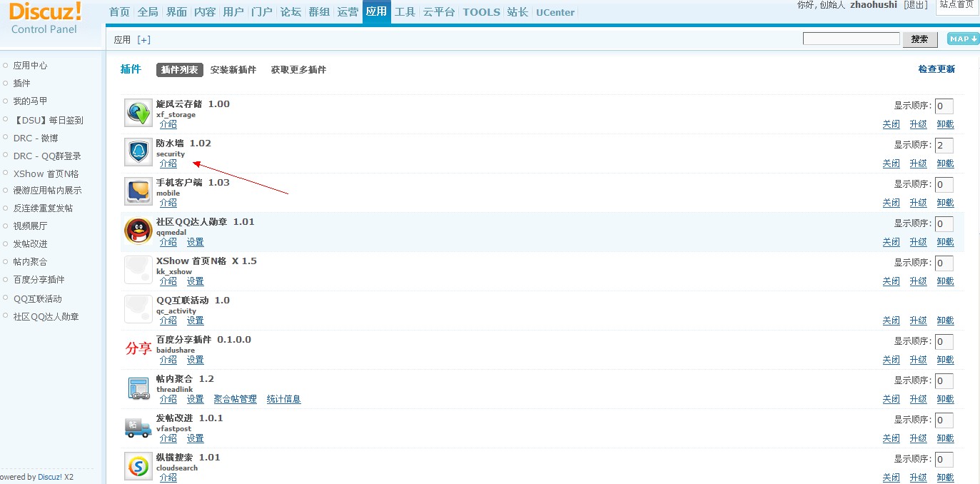
Task: Open 百度分享插件 in the sidebar
Action: pos(39,280)
